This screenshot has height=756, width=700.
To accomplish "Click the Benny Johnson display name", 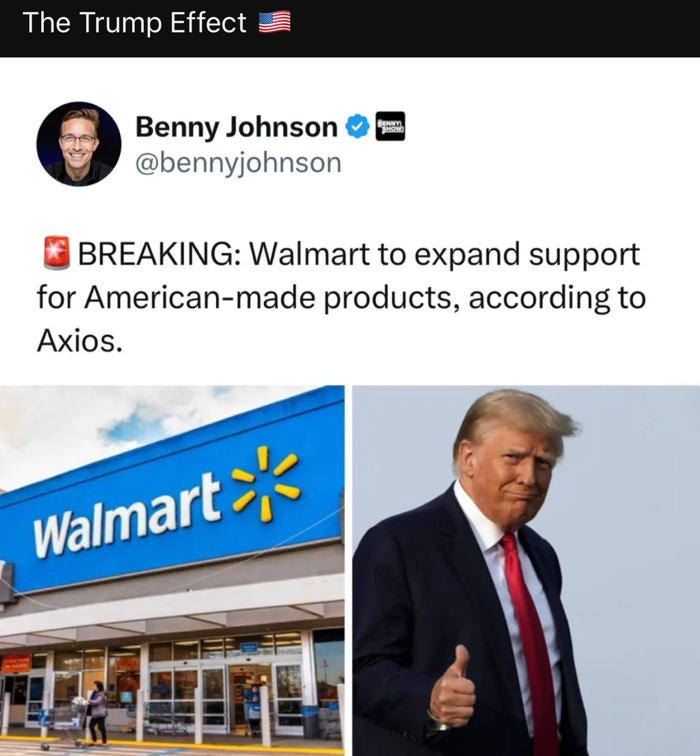I will click(236, 127).
